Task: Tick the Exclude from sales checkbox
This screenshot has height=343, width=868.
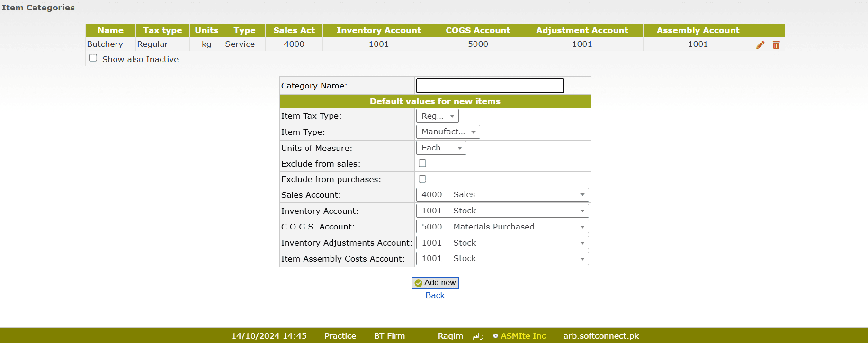Action: [x=422, y=163]
